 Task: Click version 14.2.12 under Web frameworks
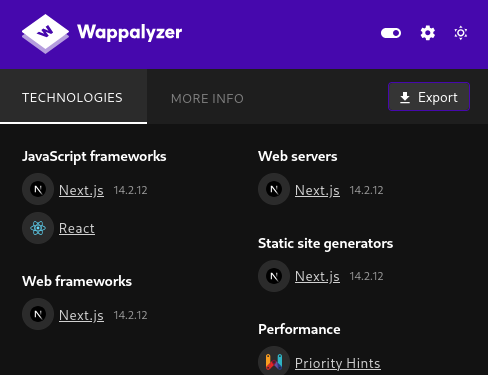click(130, 315)
